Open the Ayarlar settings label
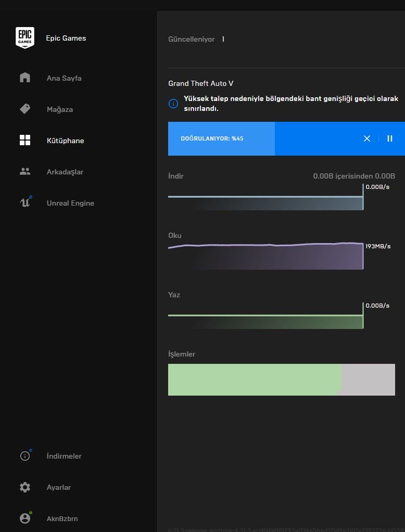Viewport: 405px width, 532px height. point(59,488)
